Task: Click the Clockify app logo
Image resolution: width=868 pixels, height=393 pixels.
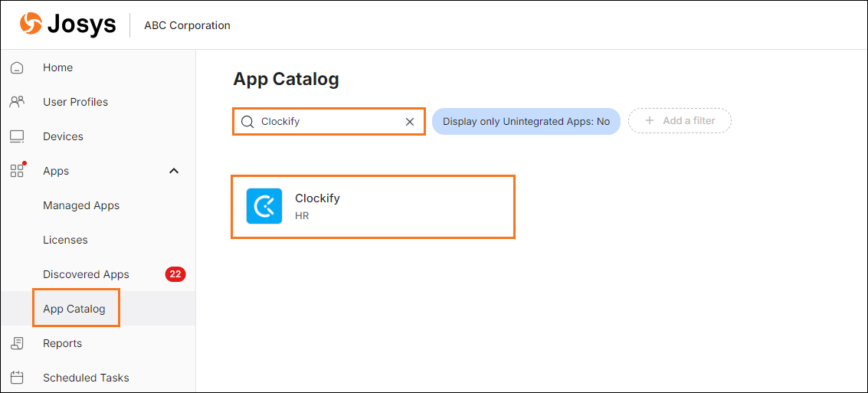Action: pos(264,206)
